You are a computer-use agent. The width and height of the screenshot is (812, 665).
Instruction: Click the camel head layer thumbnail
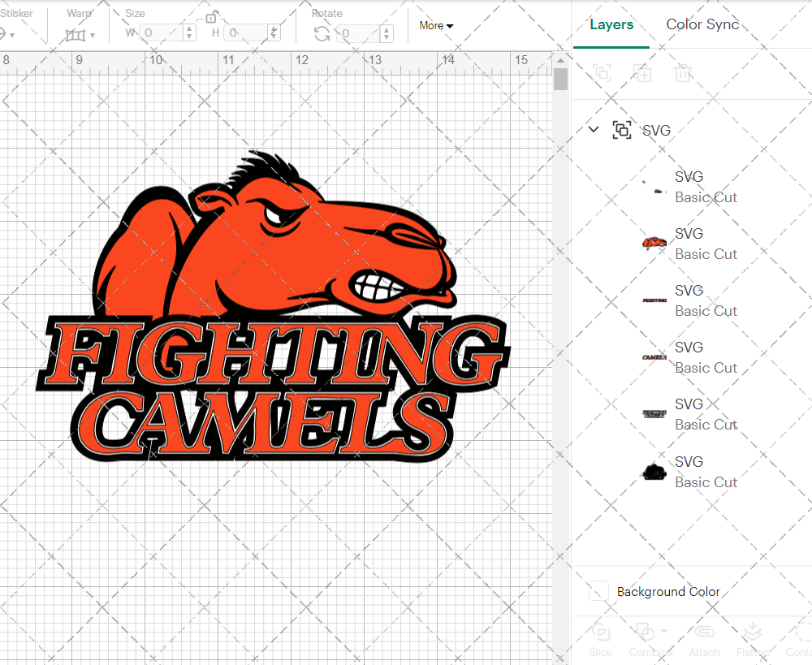[654, 241]
